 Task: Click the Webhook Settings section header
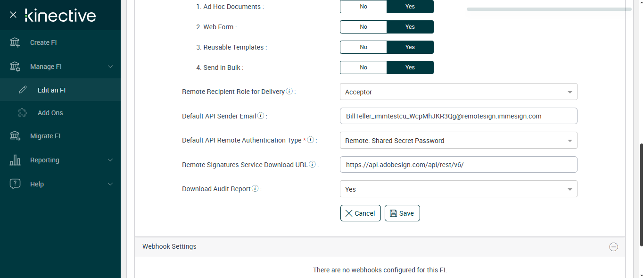(380, 247)
